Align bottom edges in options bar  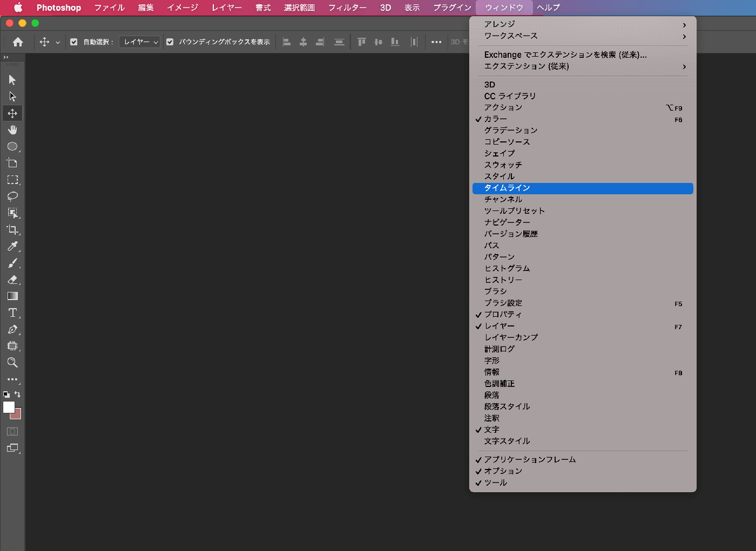coord(395,42)
